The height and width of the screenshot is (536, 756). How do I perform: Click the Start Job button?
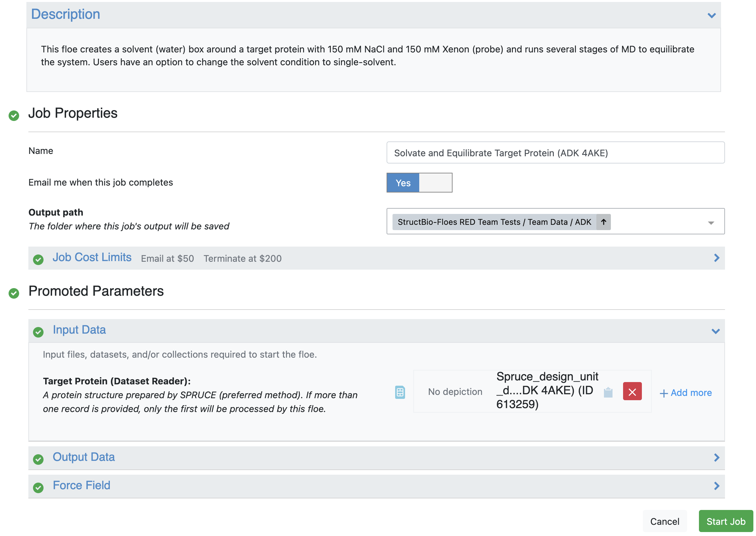[725, 521]
